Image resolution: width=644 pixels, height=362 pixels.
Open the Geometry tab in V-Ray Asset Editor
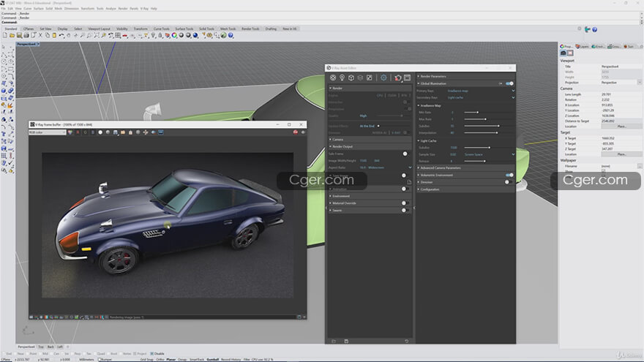[351, 78]
